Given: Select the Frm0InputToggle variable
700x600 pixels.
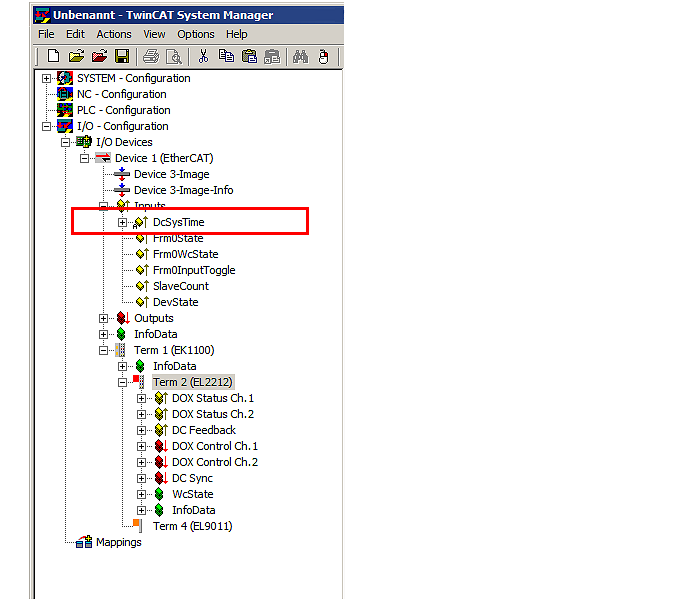Looking at the screenshot, I should (x=194, y=270).
